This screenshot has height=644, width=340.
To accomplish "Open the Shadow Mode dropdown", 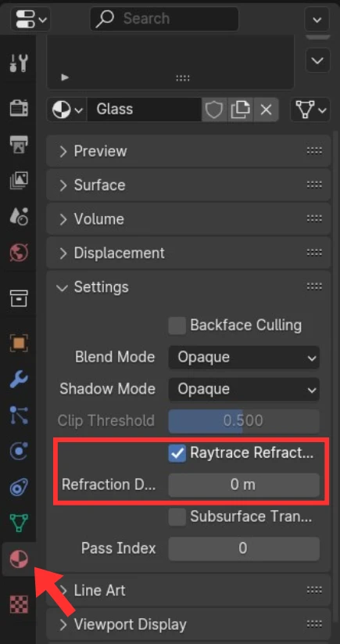I will click(x=244, y=390).
